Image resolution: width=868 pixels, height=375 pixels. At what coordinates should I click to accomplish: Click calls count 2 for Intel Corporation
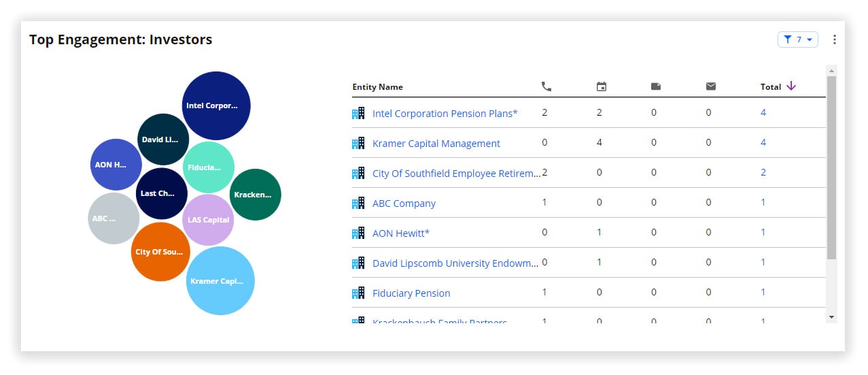point(544,112)
